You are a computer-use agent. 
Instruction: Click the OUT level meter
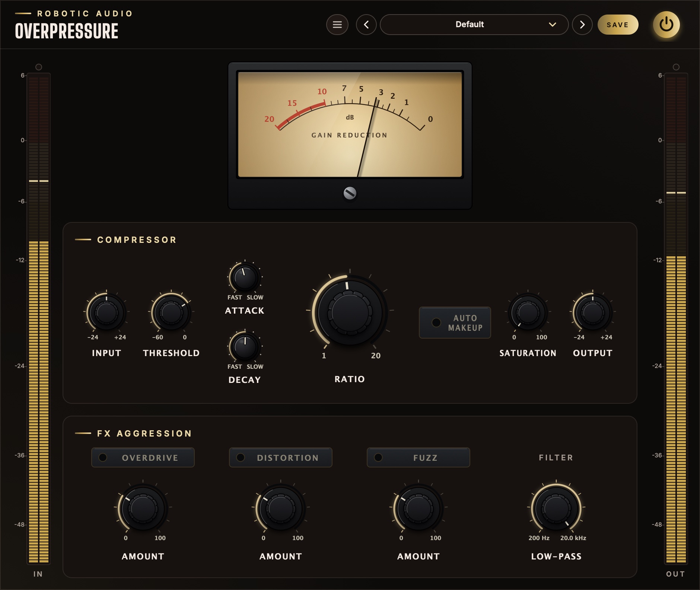coord(676,319)
